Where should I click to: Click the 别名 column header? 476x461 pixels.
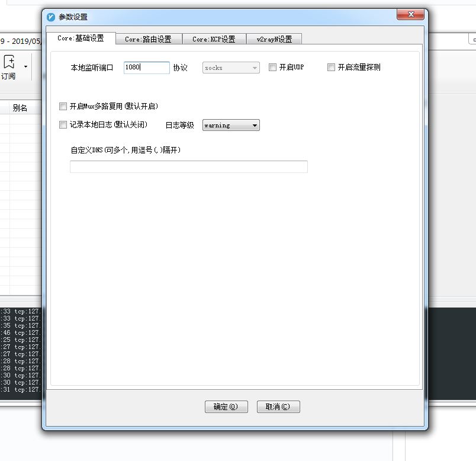tap(20, 107)
